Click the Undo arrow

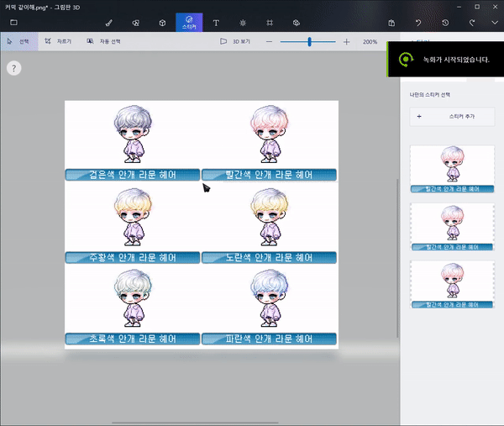point(418,22)
